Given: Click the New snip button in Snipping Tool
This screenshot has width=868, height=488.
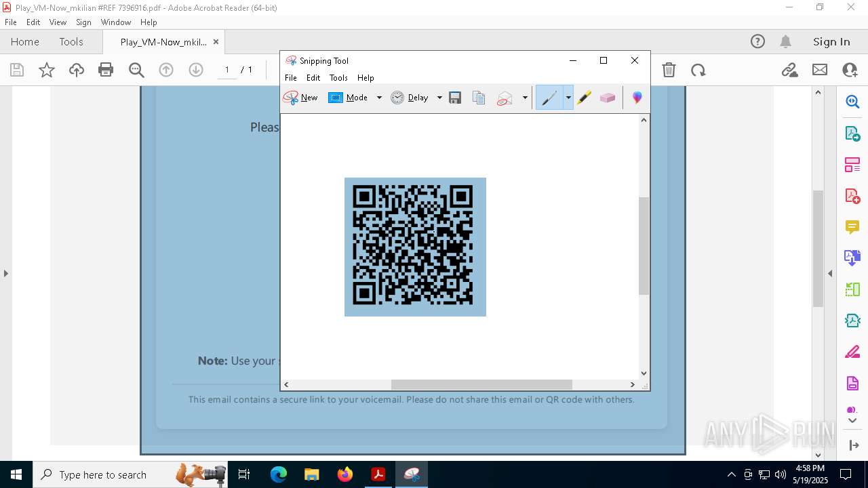Looking at the screenshot, I should pyautogui.click(x=300, y=98).
